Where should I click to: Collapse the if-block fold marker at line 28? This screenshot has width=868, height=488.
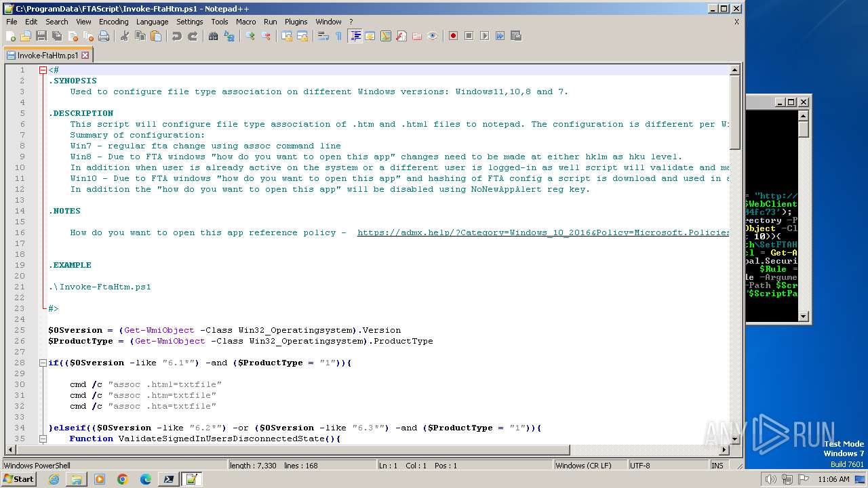tap(43, 363)
